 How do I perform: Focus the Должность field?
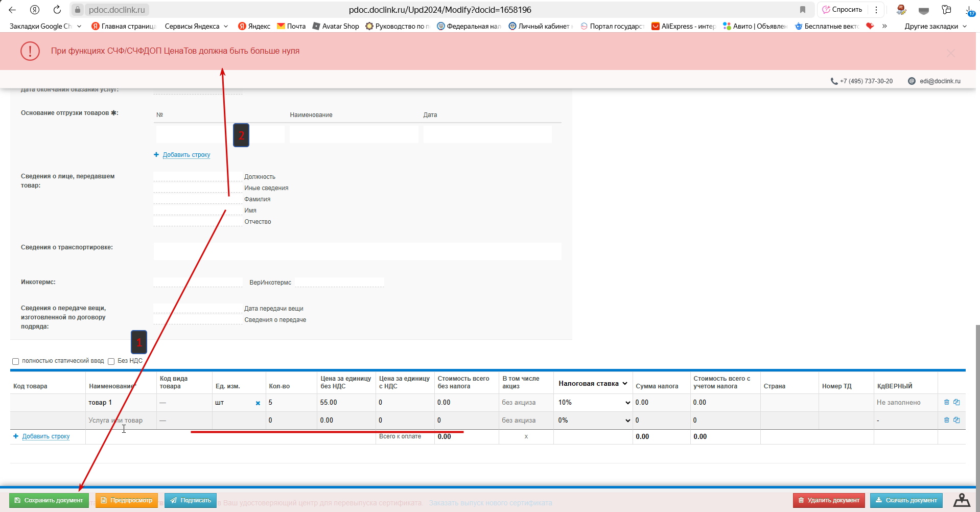(198, 176)
